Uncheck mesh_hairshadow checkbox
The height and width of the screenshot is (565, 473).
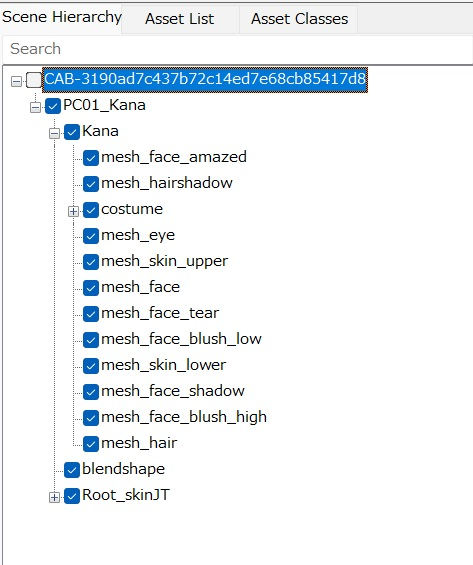click(91, 184)
